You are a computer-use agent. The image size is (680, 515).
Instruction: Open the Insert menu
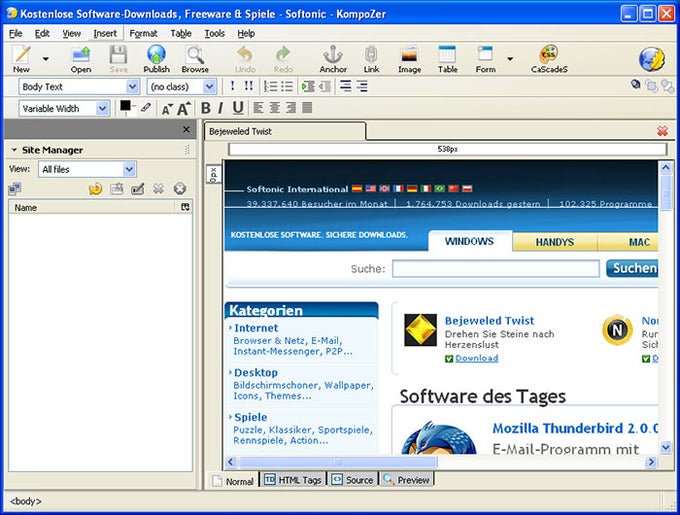105,33
